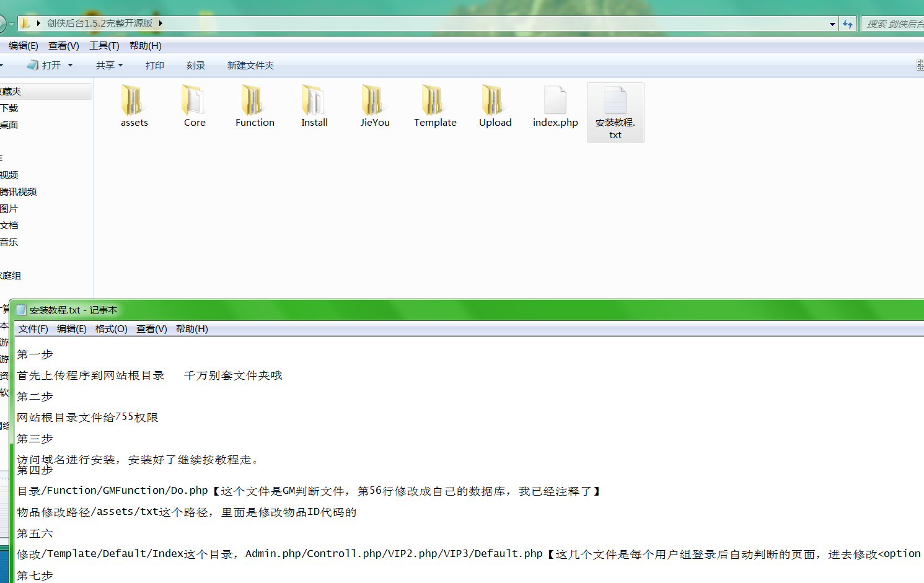Image resolution: width=924 pixels, height=583 pixels.
Task: Select the index.php file icon
Action: [x=555, y=100]
